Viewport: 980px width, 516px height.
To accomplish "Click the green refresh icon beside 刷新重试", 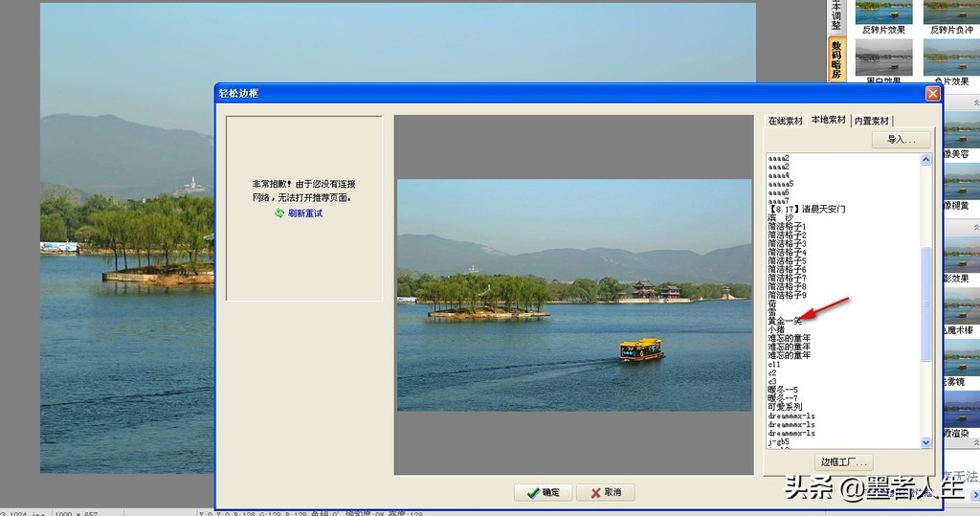I will [279, 213].
